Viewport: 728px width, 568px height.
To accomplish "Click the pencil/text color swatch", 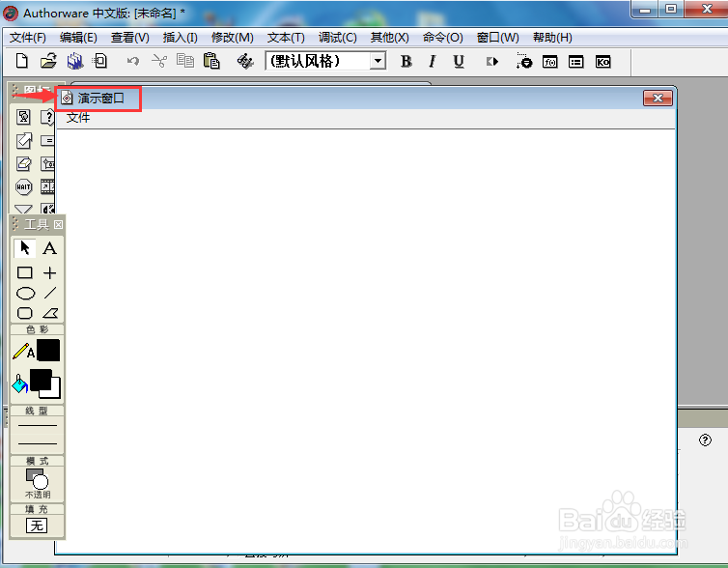I will click(48, 351).
